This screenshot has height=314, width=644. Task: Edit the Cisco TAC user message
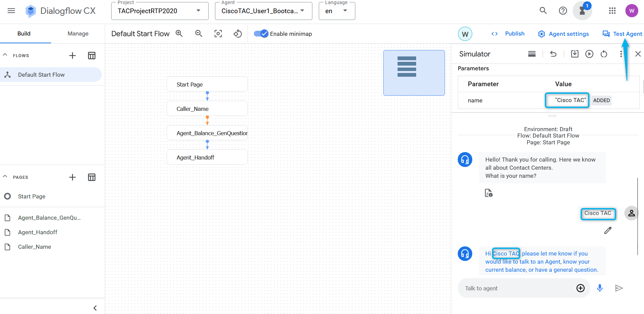pyautogui.click(x=608, y=231)
